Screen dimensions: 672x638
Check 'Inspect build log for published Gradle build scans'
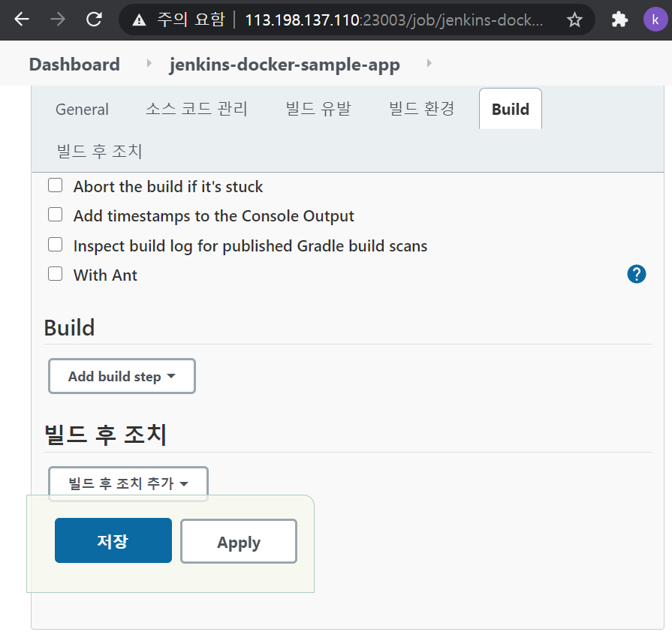point(56,245)
